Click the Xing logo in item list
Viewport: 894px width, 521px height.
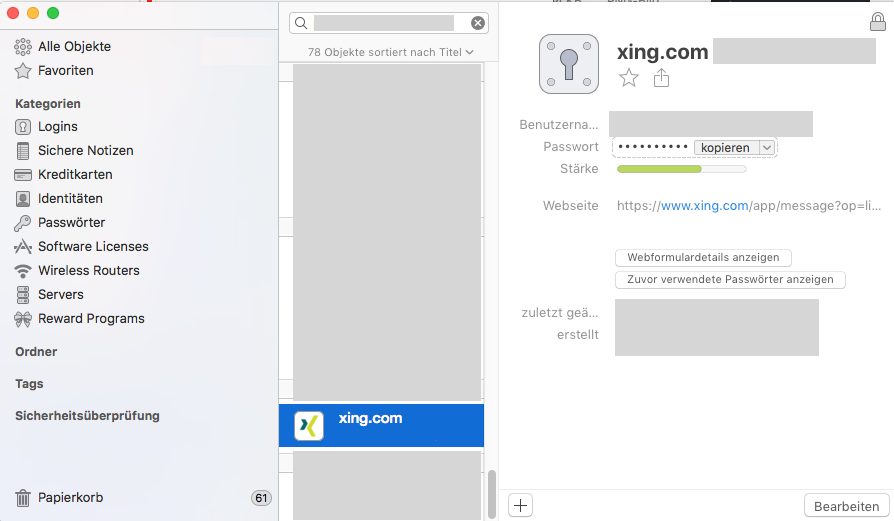coord(308,426)
